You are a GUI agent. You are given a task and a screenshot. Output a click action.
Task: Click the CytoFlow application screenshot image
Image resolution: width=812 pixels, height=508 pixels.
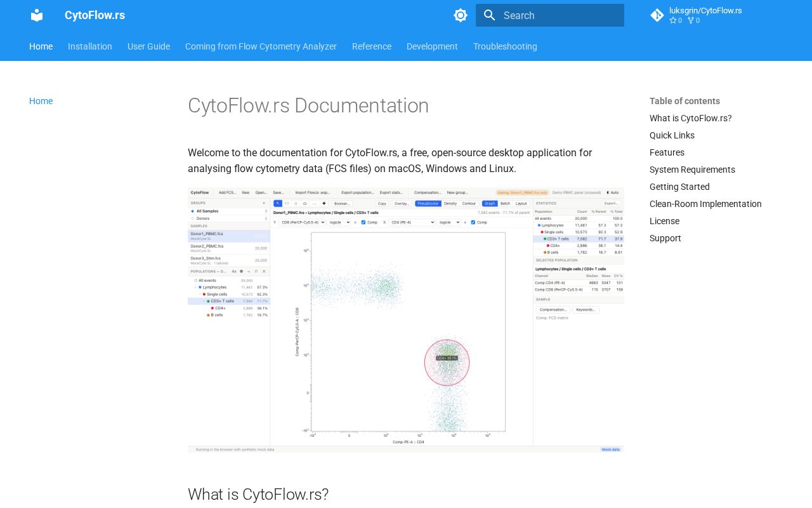click(x=406, y=320)
